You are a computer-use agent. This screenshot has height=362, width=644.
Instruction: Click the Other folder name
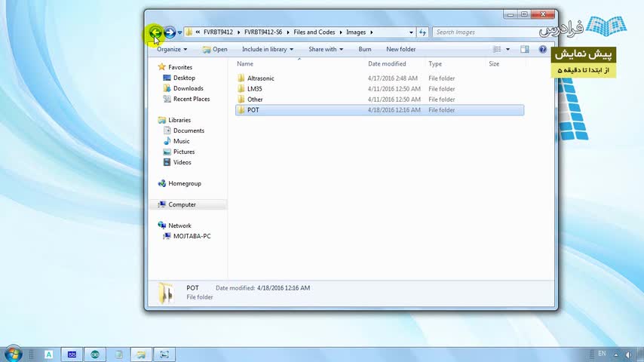pos(255,100)
